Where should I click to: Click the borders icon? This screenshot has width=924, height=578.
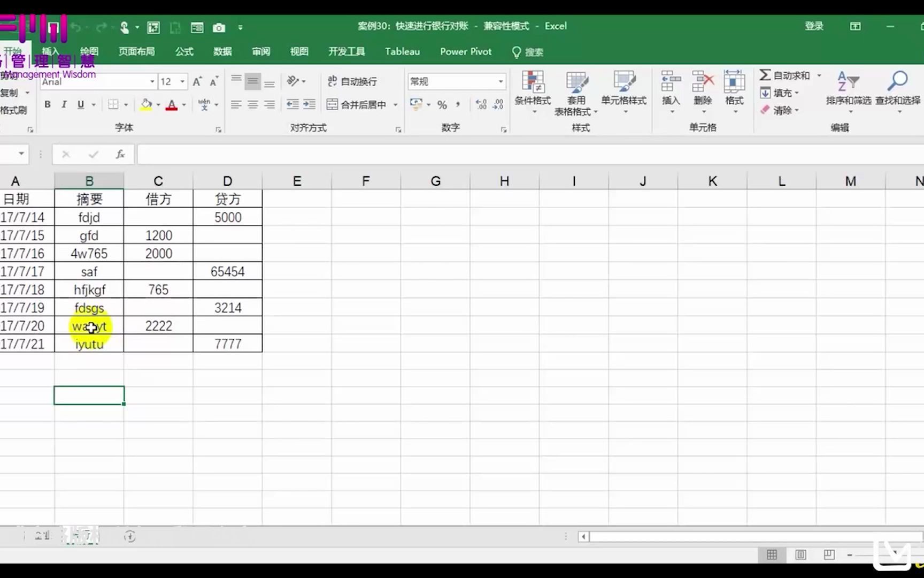click(x=113, y=104)
